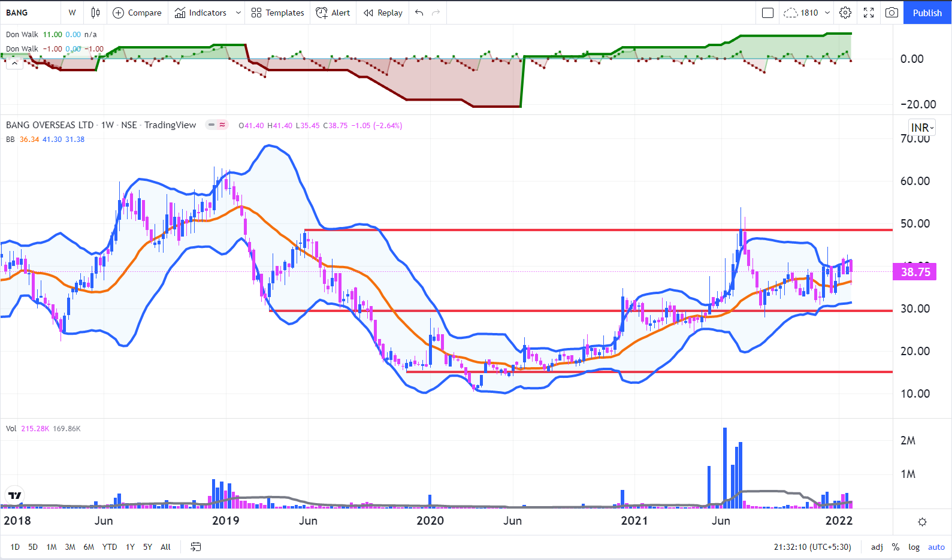The width and height of the screenshot is (952, 560).
Task: Open the INR currency dropdown
Action: 922,128
